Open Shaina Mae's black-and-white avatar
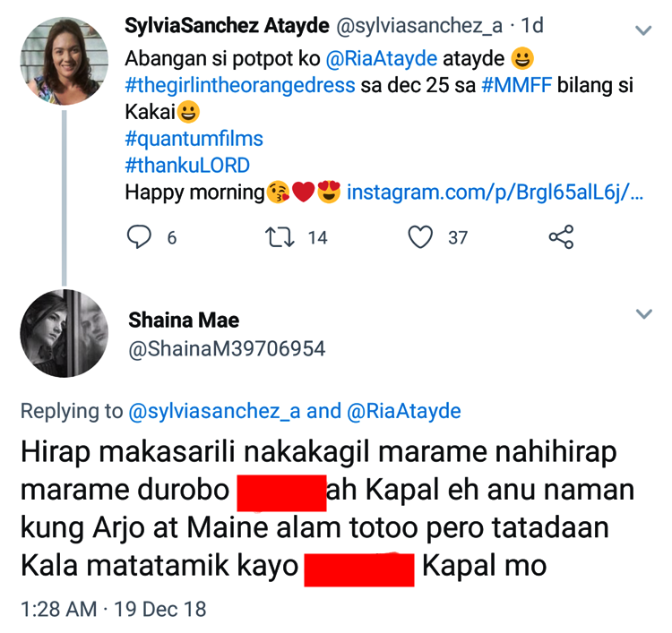 click(64, 334)
